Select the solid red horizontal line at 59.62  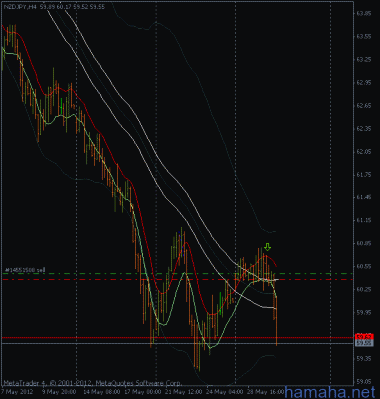[177, 338]
